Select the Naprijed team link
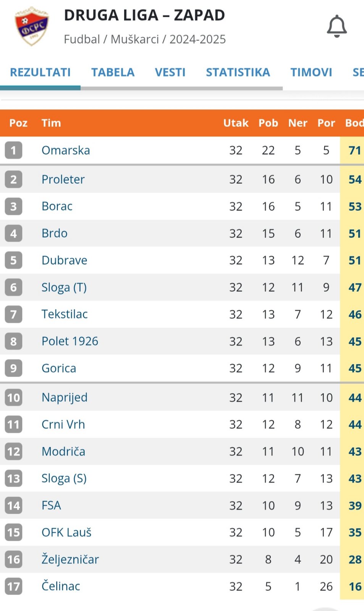 click(65, 398)
